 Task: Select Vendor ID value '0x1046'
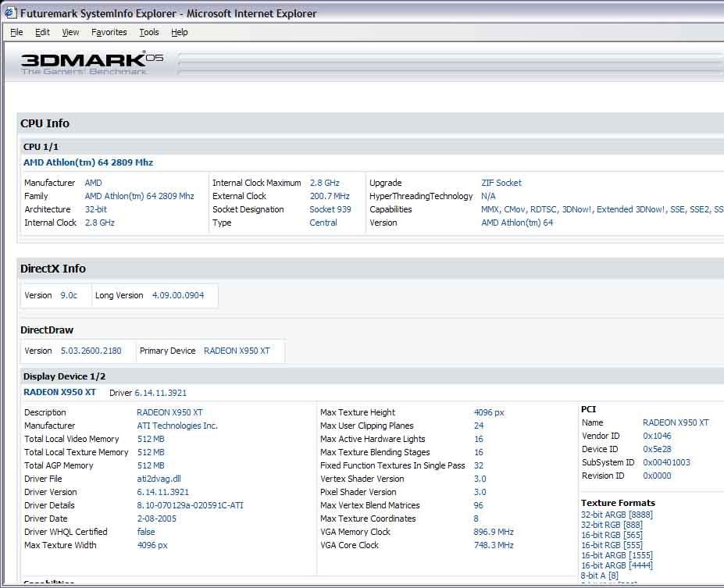(657, 436)
